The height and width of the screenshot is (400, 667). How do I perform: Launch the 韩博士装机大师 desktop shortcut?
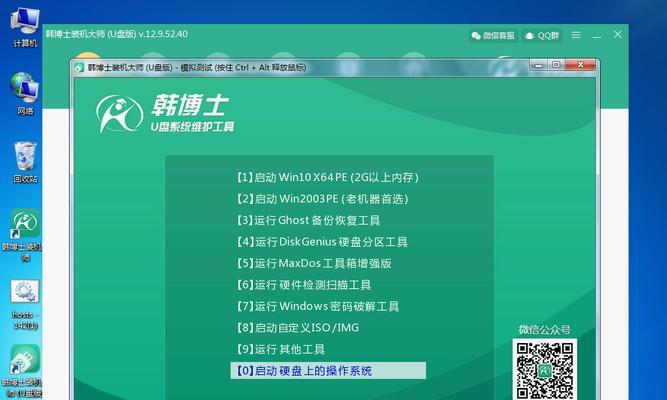point(24,234)
